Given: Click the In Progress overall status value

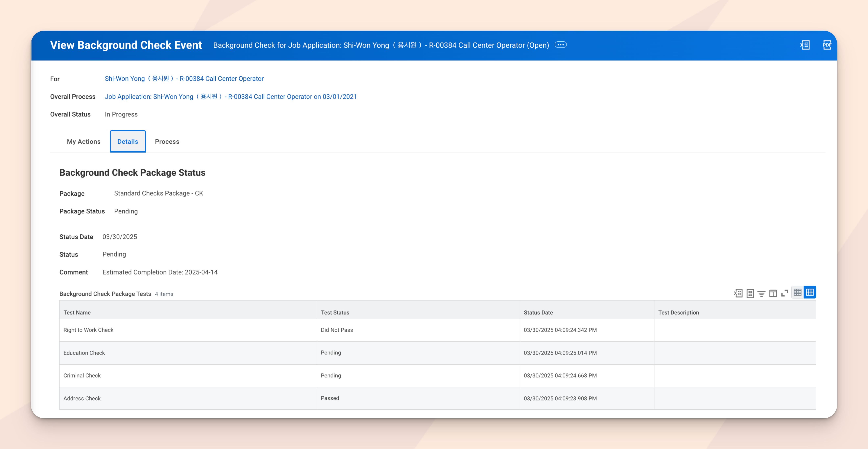Looking at the screenshot, I should [x=121, y=114].
